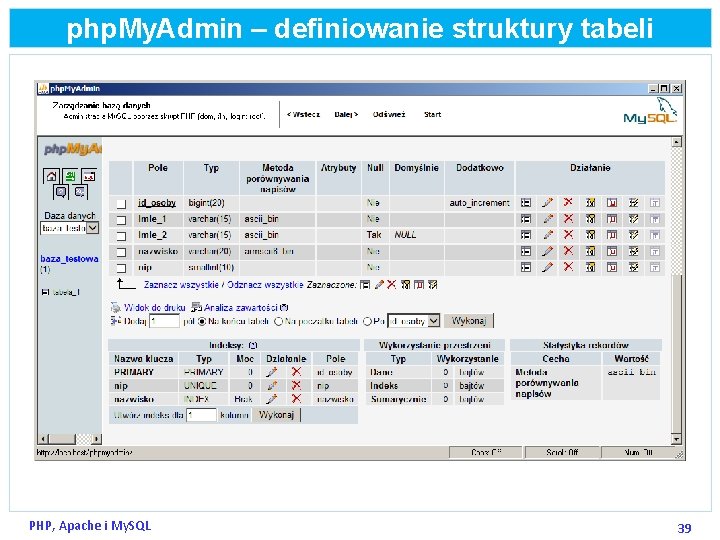Image resolution: width=720 pixels, height=540 pixels.
Task: Edit the nip UNIQUE index pencil icon
Action: [272, 386]
